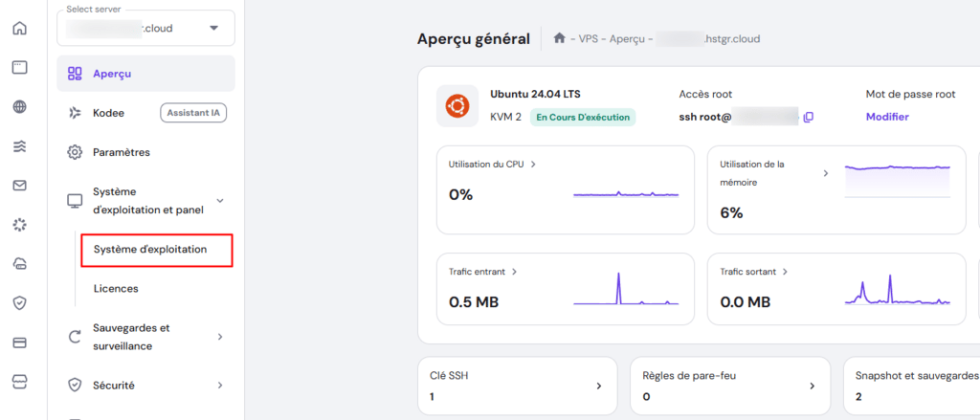Open the Emails envelope icon in left rail
Viewport: 980px width, 420px height.
(20, 186)
